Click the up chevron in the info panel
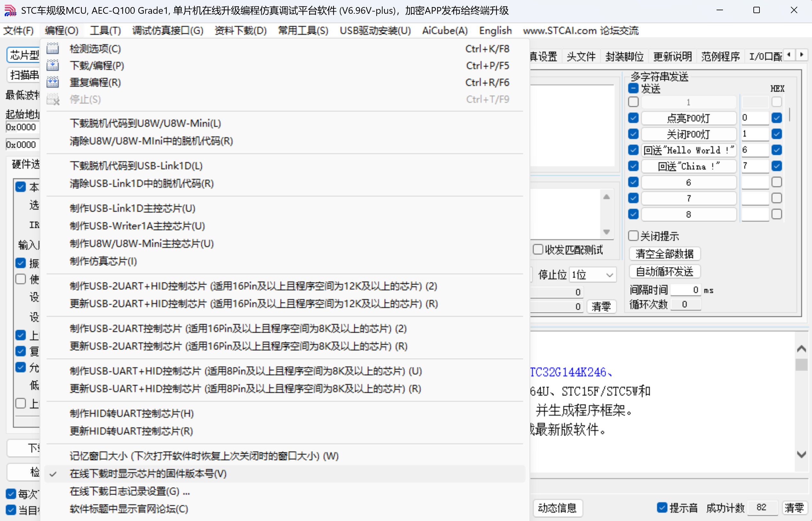812x521 pixels. 801,349
